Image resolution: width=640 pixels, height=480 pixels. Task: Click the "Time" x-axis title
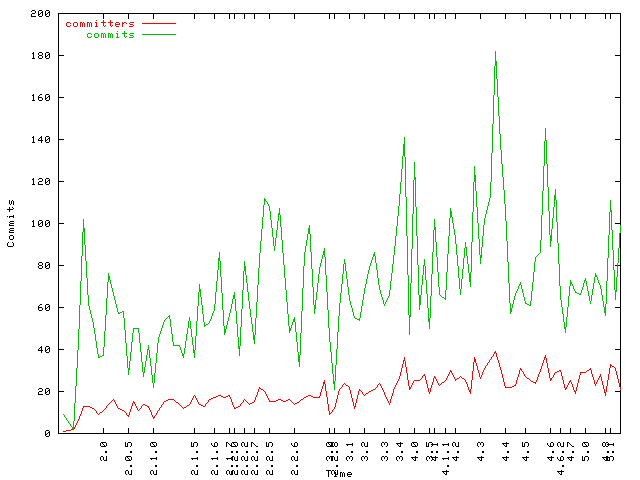pyautogui.click(x=339, y=473)
